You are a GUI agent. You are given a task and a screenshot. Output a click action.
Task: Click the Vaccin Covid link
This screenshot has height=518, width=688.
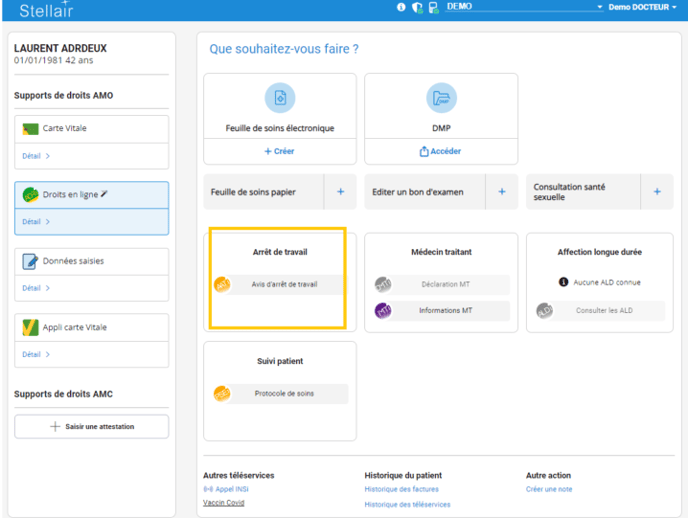[223, 502]
